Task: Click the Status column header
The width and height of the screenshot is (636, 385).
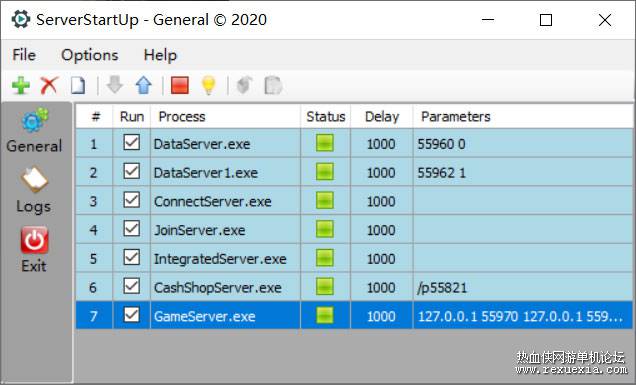Action: point(326,117)
